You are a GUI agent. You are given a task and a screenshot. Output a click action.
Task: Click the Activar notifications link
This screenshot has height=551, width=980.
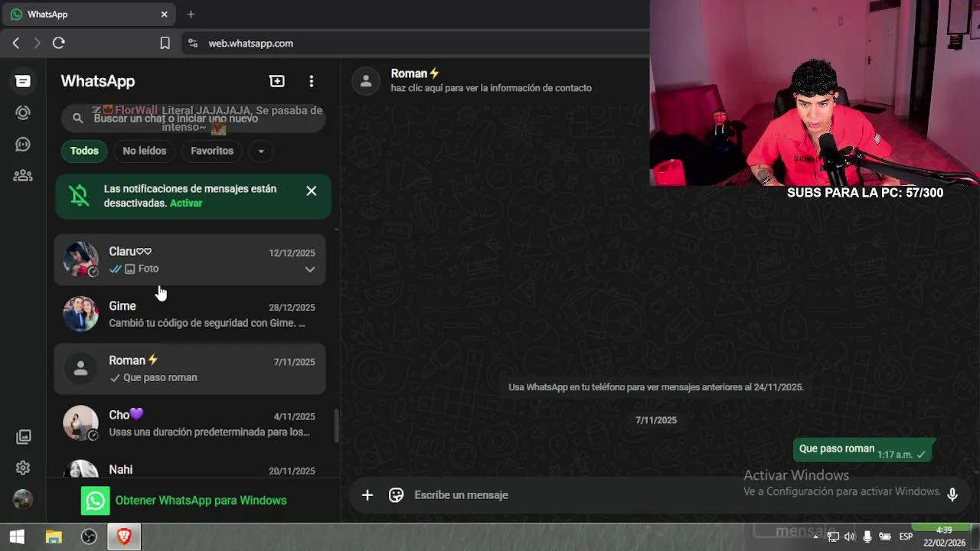point(186,203)
